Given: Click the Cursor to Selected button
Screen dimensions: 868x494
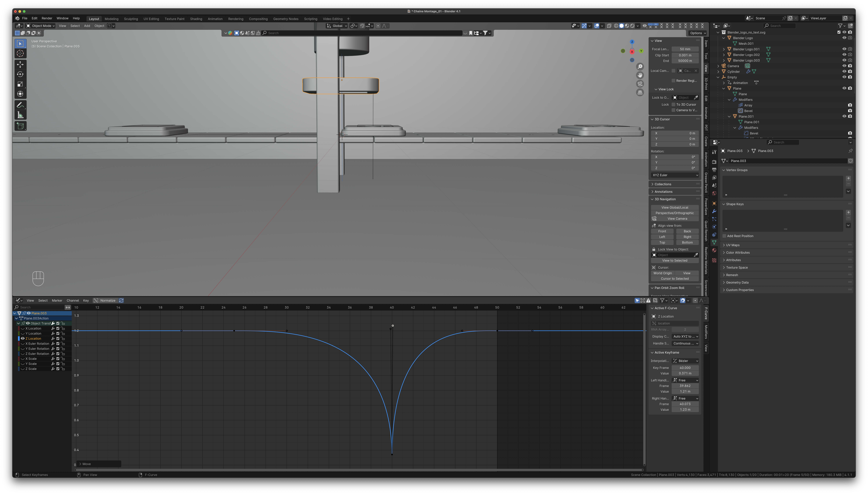Looking at the screenshot, I should (675, 279).
